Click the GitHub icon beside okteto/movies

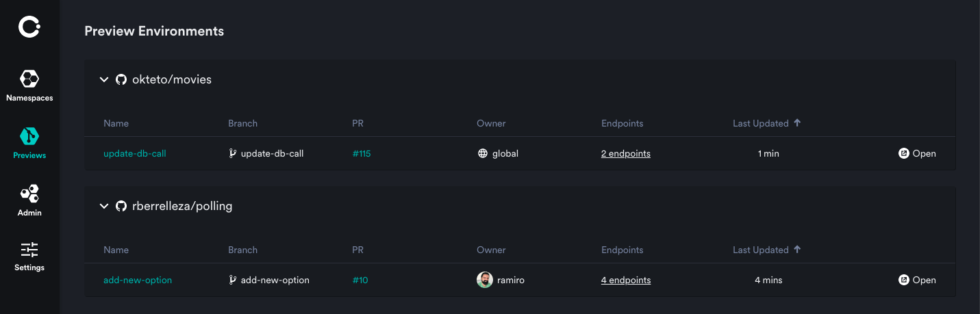(121, 79)
